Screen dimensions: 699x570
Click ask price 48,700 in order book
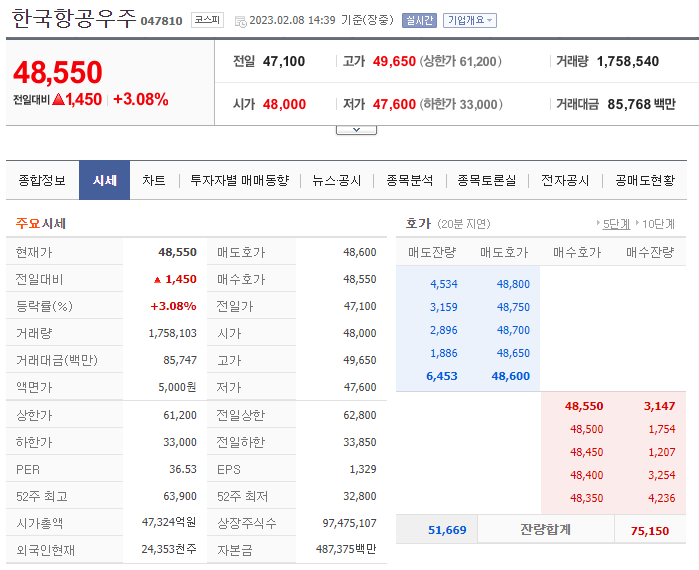point(513,330)
